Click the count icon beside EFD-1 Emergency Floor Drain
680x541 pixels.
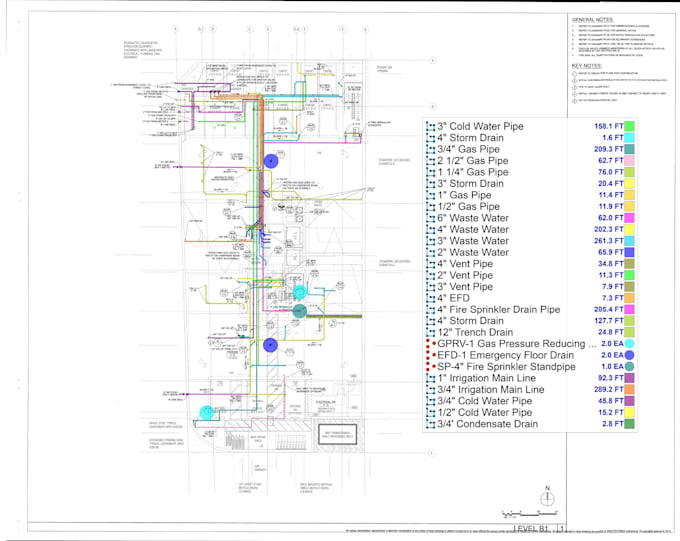tap(431, 355)
